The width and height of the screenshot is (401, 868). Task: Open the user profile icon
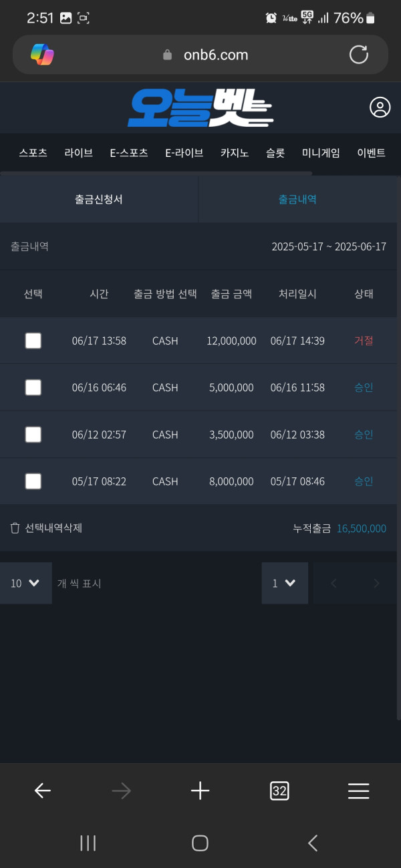pos(380,107)
